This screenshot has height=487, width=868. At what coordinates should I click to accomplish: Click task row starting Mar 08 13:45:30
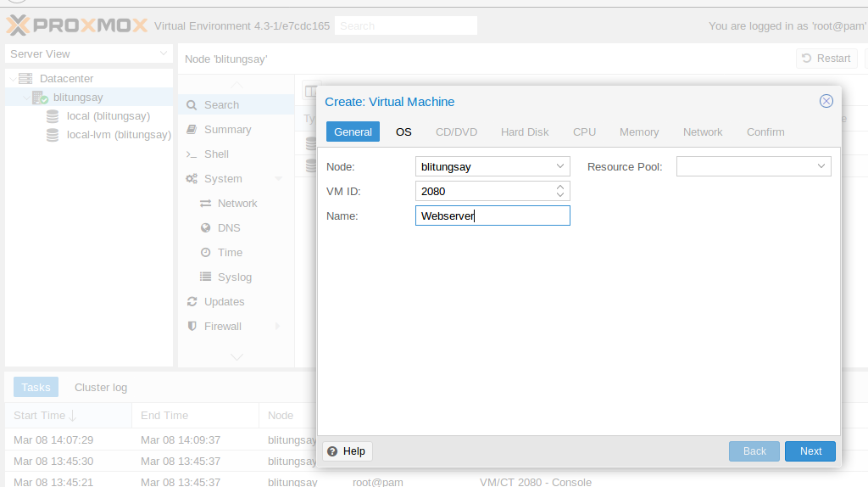[x=160, y=461]
